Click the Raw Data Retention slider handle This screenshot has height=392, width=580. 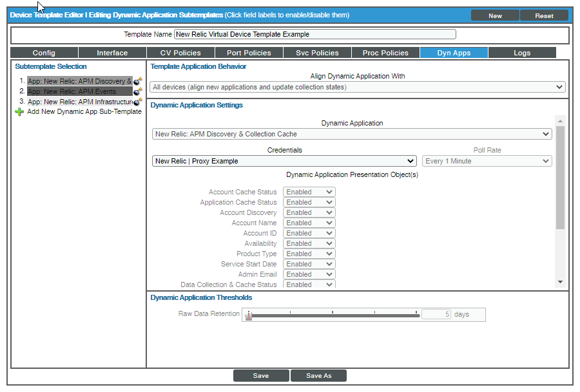click(249, 315)
